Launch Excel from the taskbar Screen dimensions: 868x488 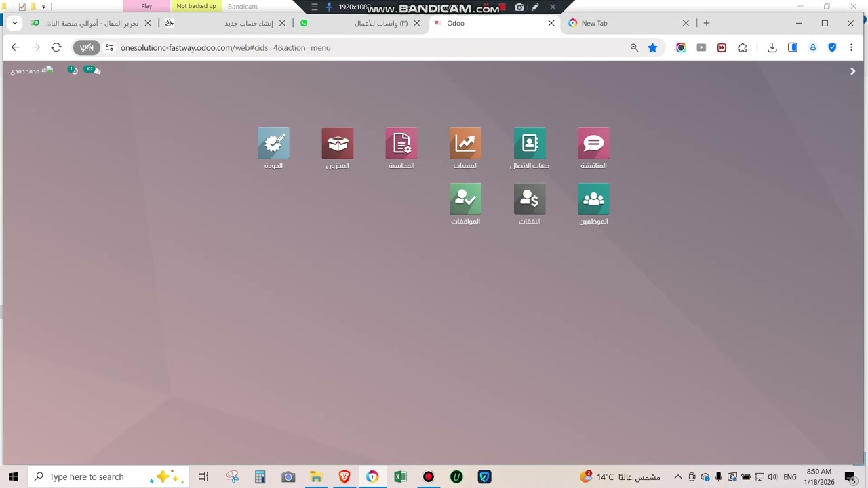click(400, 476)
